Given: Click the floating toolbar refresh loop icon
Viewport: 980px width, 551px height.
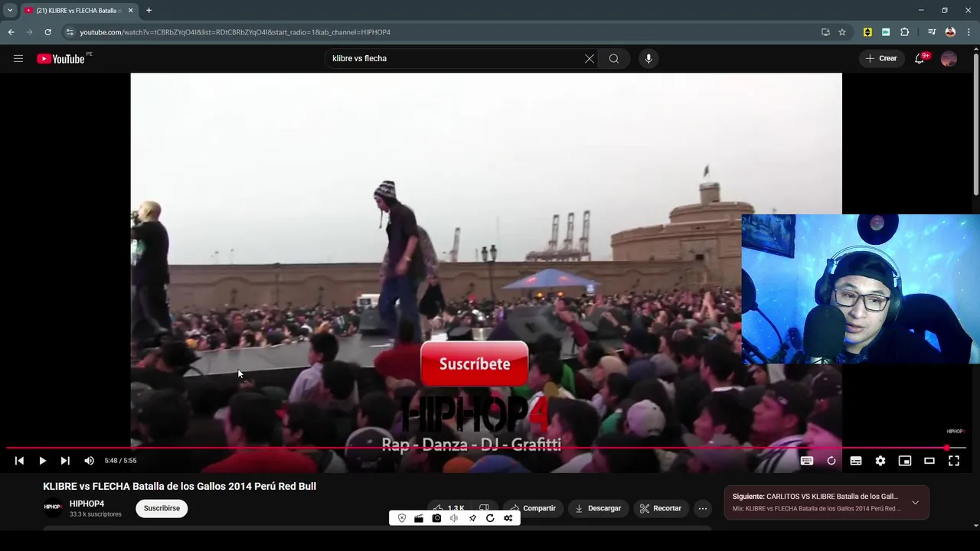Looking at the screenshot, I should click(490, 518).
